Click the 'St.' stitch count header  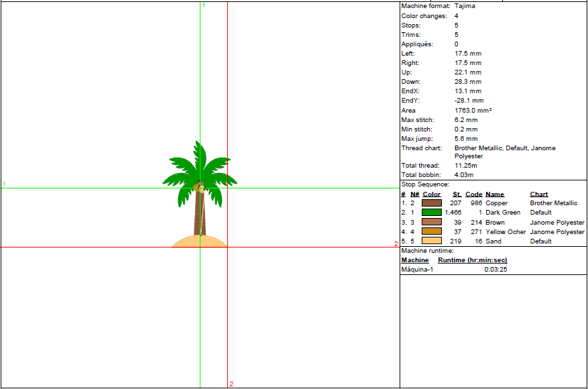coord(457,194)
